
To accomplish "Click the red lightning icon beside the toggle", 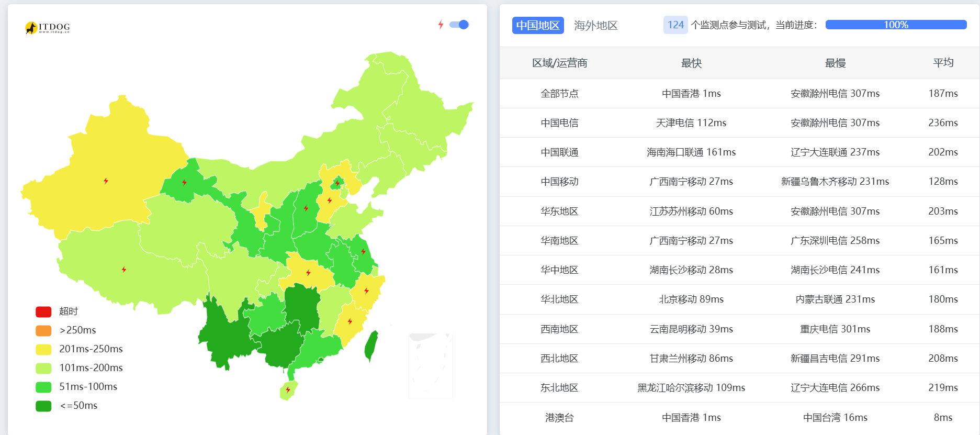I will [441, 25].
